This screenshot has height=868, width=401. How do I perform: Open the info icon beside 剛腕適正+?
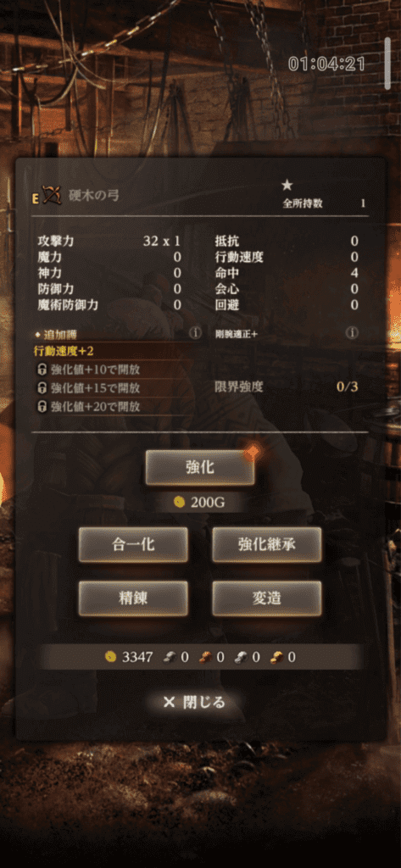(x=352, y=332)
